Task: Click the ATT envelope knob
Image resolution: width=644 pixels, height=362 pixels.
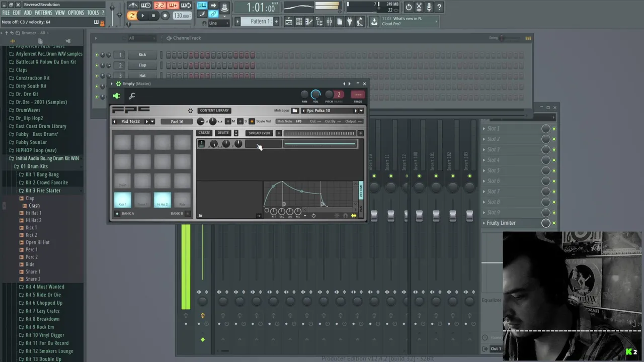Action: (274, 212)
